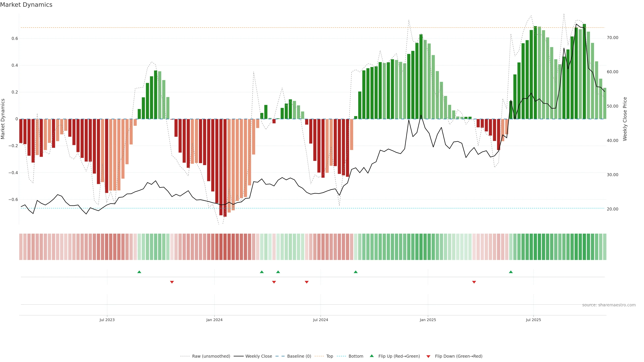Click the red flip-down marker after Jan 2025
The height and width of the screenshot is (362, 644).
pos(474,282)
